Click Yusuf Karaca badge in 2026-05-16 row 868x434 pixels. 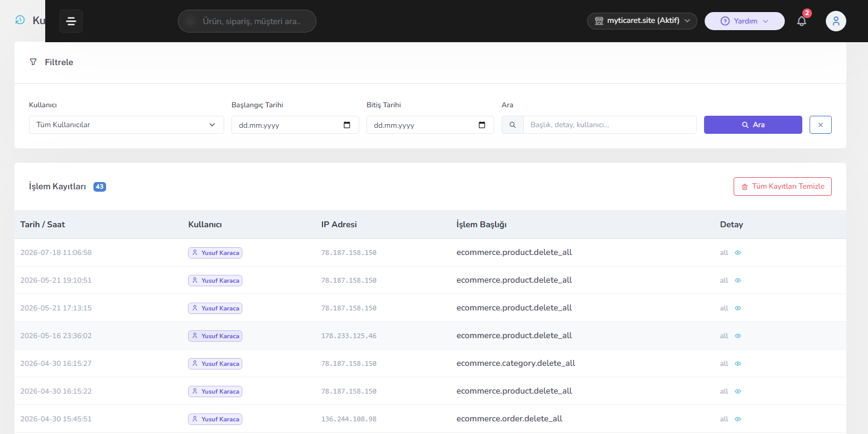coord(215,336)
